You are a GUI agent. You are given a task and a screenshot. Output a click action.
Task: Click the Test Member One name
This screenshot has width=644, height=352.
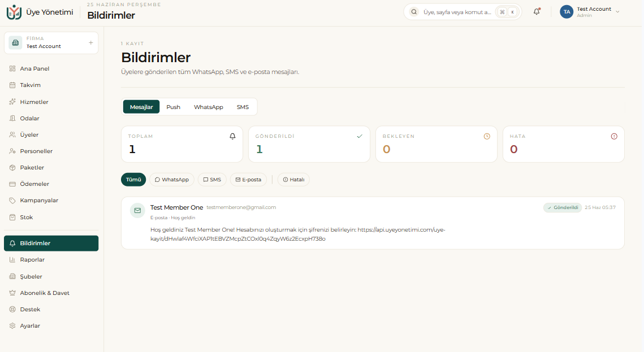coord(176,207)
